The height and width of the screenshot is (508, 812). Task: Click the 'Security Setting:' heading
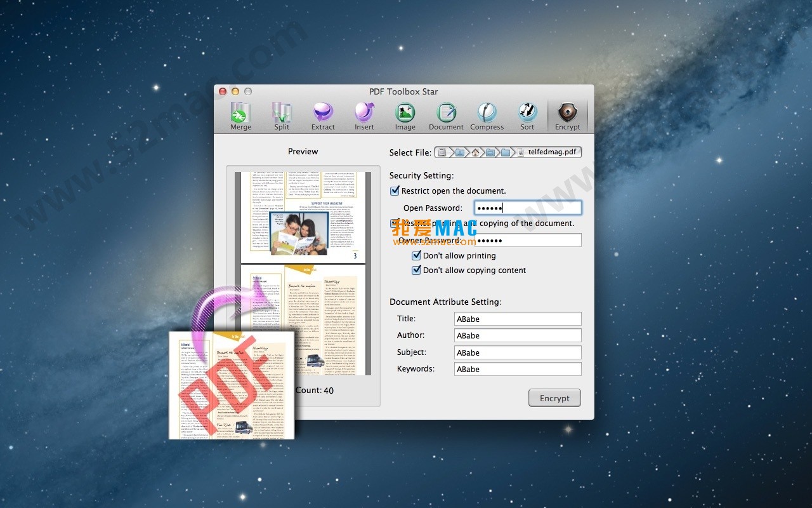[x=421, y=176]
